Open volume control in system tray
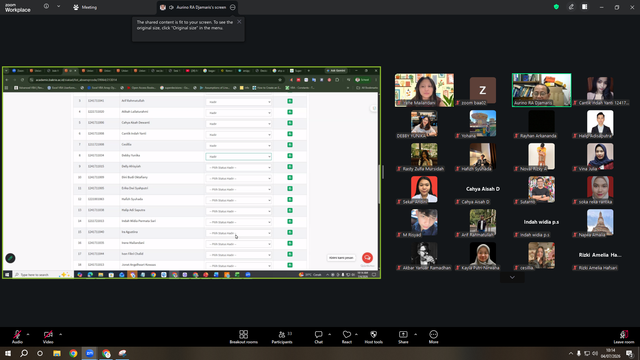This screenshot has width=640, height=360. point(595,353)
